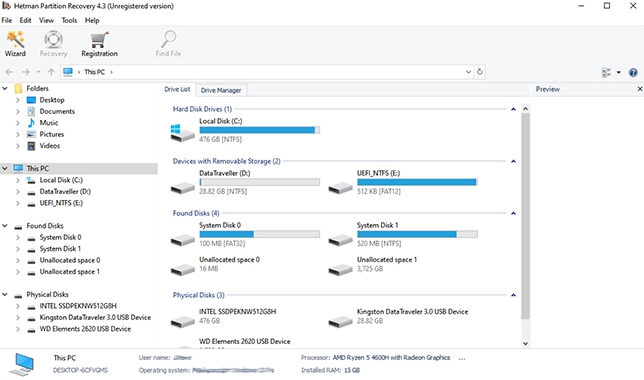Open the File menu

click(x=7, y=20)
